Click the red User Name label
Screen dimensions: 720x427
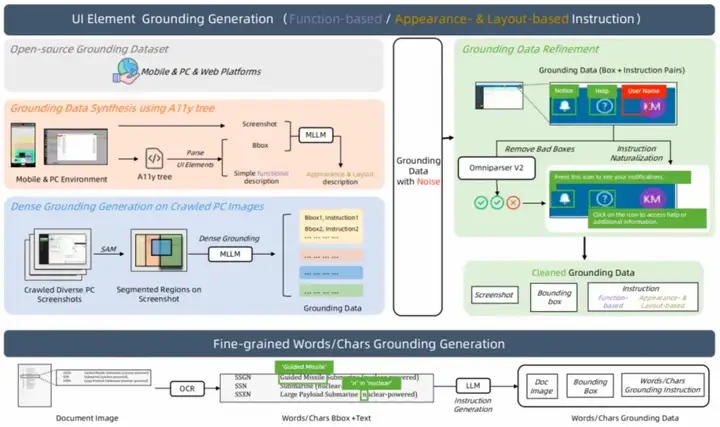tap(644, 91)
